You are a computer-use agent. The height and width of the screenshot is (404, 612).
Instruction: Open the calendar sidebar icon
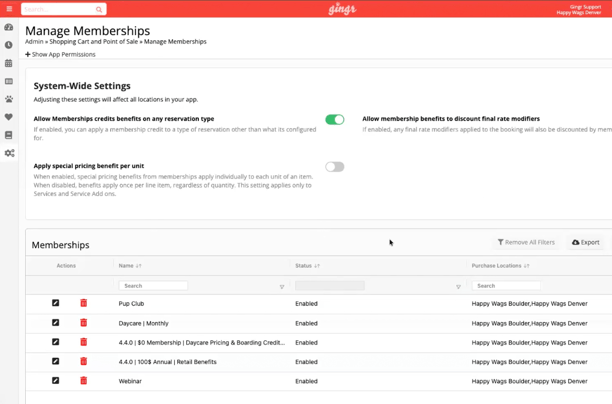tap(9, 63)
